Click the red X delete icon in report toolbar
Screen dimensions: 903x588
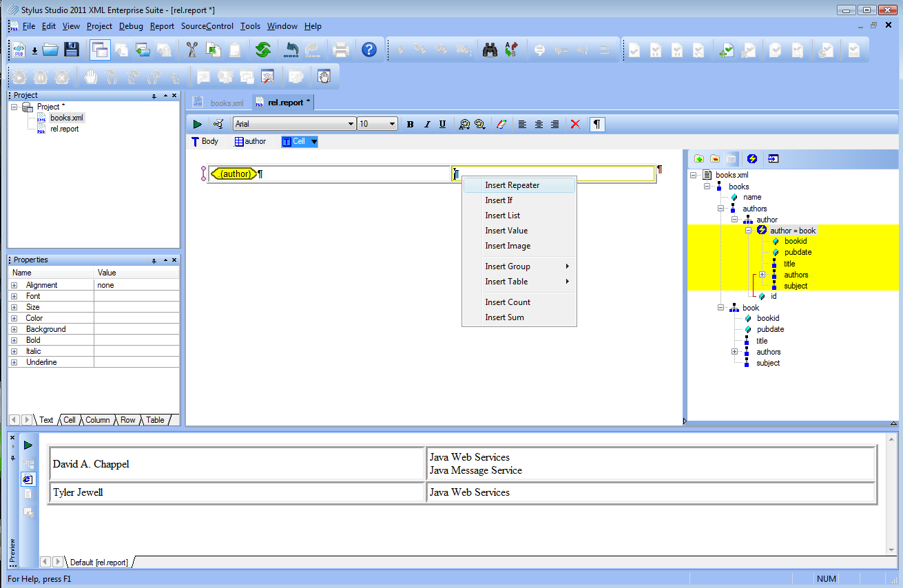click(575, 124)
